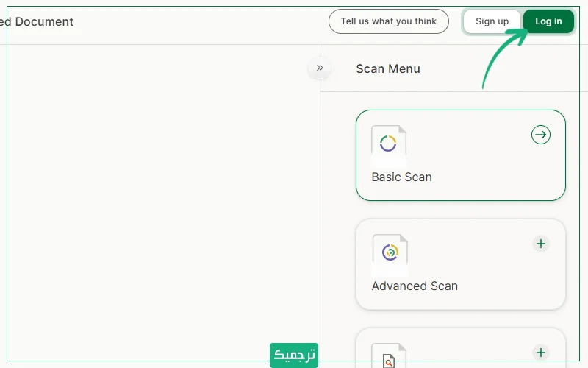Click the circled arrow on Basic Scan

541,135
